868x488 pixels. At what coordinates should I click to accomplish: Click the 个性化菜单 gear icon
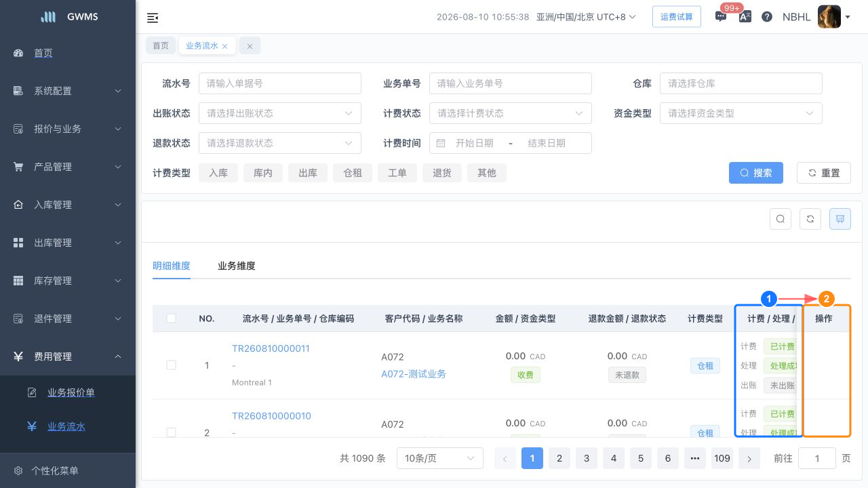(18, 470)
